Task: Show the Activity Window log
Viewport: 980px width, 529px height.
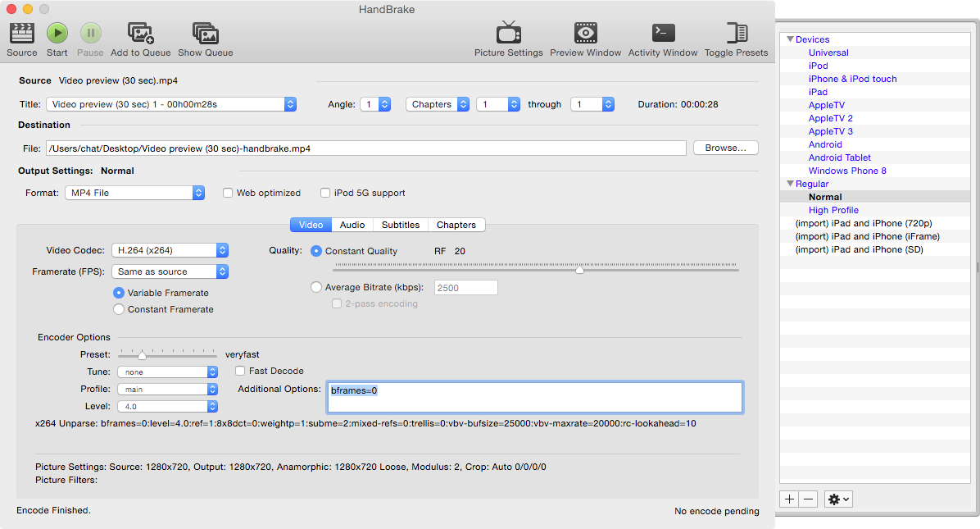Action: (662, 34)
